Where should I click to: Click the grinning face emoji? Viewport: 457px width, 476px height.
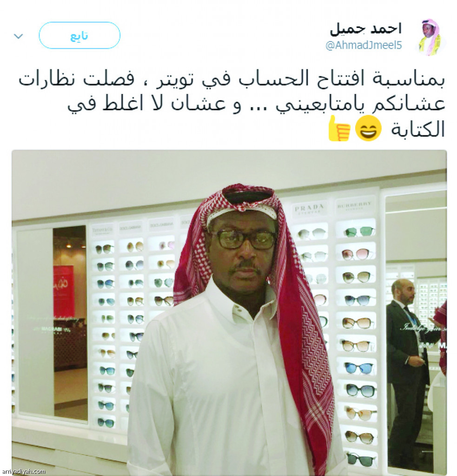(x=368, y=128)
